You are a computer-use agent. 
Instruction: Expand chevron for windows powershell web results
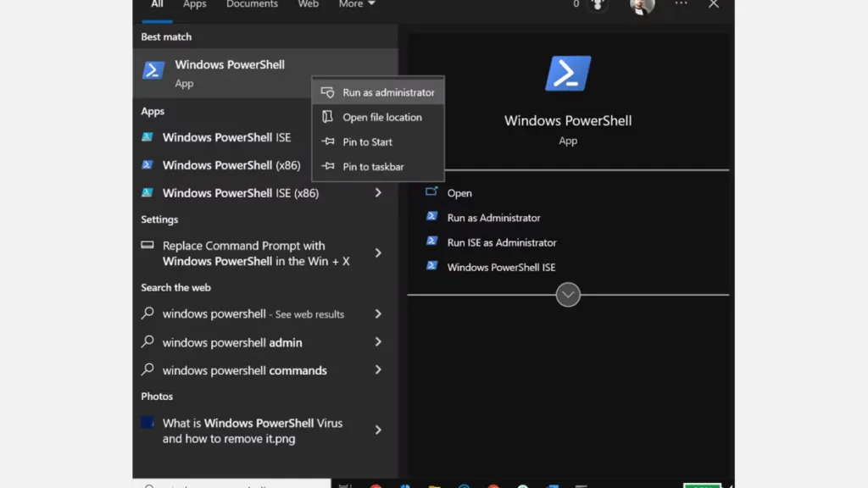378,313
